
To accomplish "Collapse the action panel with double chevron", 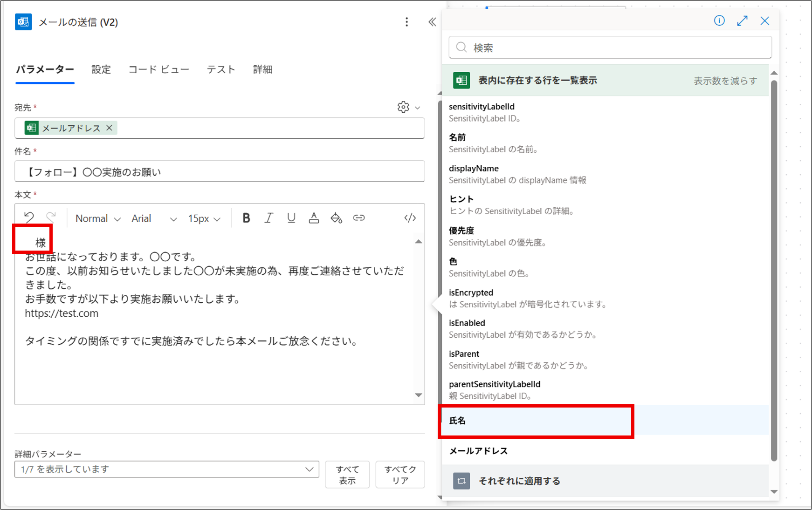I will pos(432,22).
